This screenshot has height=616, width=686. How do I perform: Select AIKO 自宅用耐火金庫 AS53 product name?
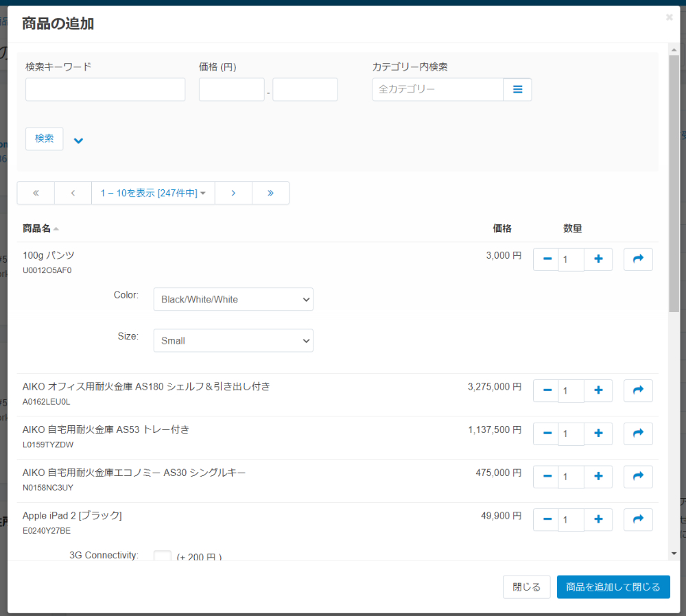(106, 429)
